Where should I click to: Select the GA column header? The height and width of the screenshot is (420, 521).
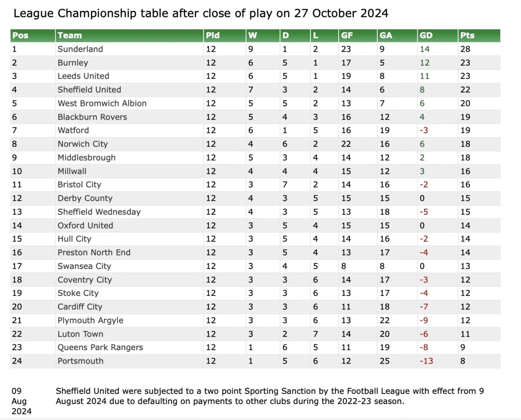pos(386,36)
